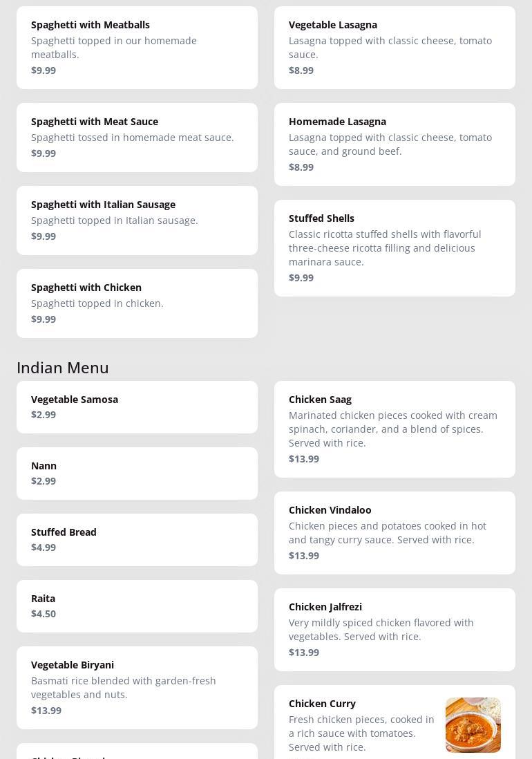Choose Spaghetti with Meat Sauce
The height and width of the screenshot is (759, 532).
[x=137, y=138]
